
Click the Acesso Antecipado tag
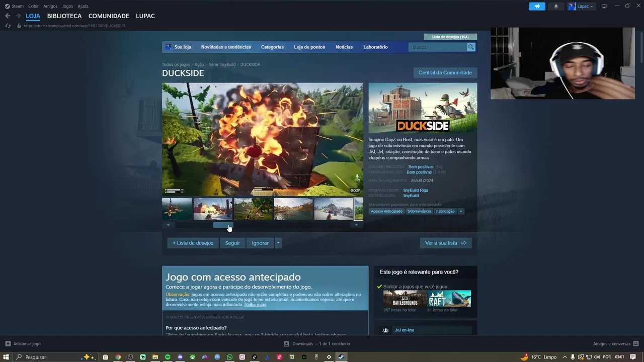pyautogui.click(x=386, y=211)
